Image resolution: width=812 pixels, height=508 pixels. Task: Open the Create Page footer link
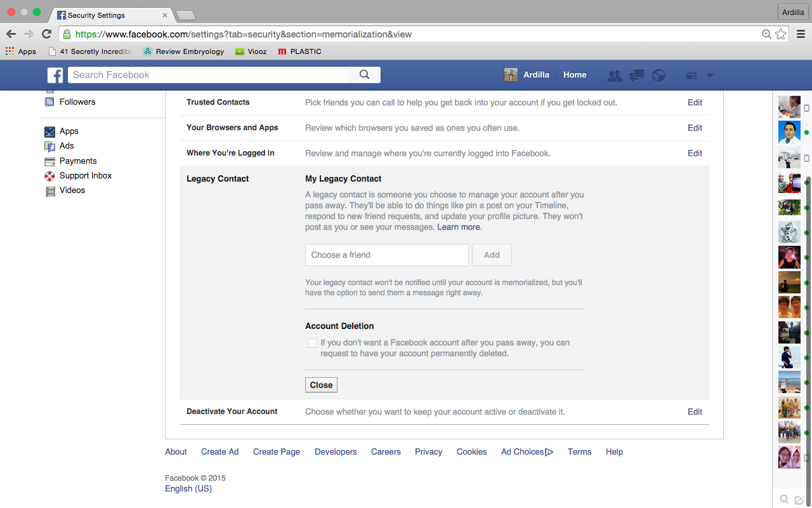point(277,452)
